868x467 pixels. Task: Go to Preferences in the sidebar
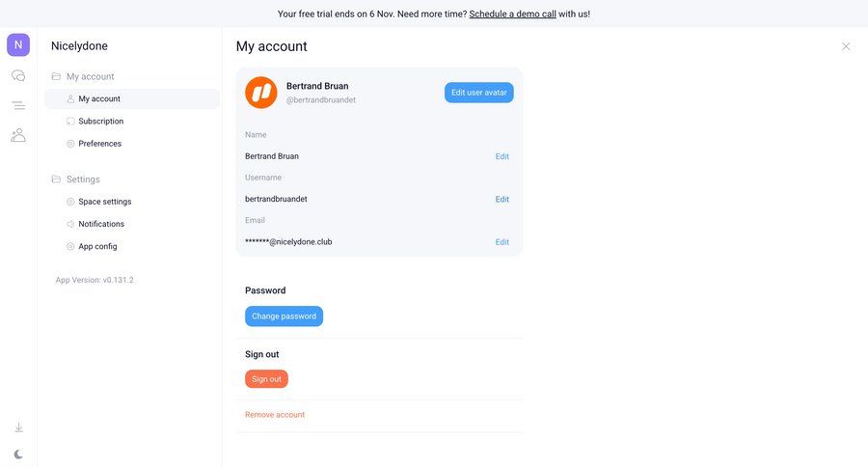tap(99, 144)
